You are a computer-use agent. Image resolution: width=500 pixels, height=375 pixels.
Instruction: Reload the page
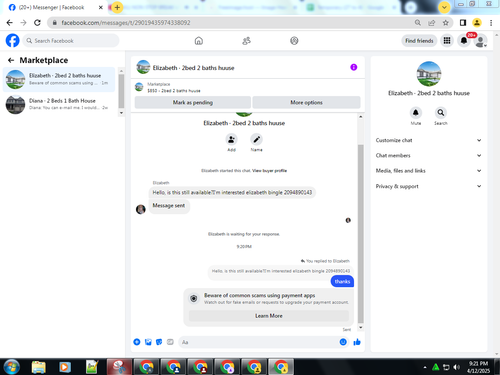click(37, 23)
